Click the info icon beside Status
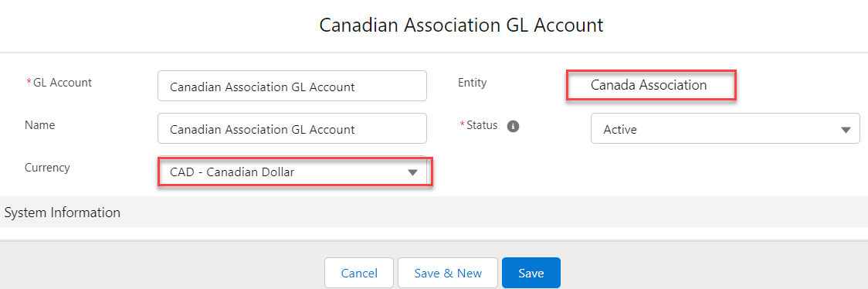 pyautogui.click(x=514, y=126)
